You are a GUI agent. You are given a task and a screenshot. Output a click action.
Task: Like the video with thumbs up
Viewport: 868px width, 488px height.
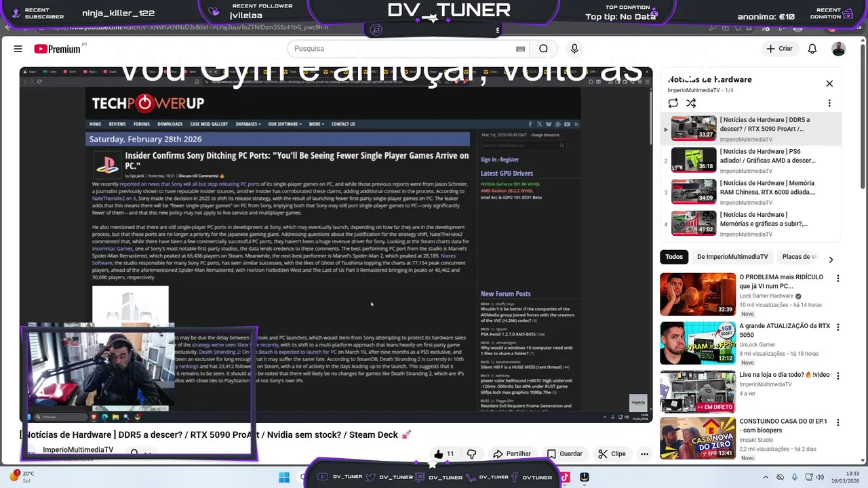444,454
